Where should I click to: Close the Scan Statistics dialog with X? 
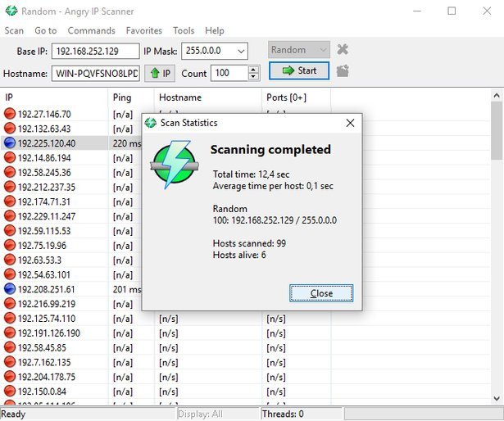tap(350, 123)
